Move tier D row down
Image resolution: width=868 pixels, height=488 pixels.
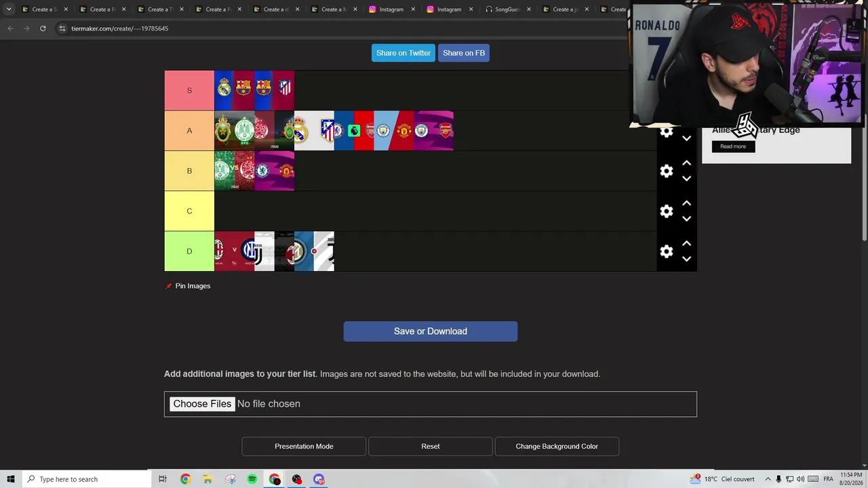coord(686,259)
